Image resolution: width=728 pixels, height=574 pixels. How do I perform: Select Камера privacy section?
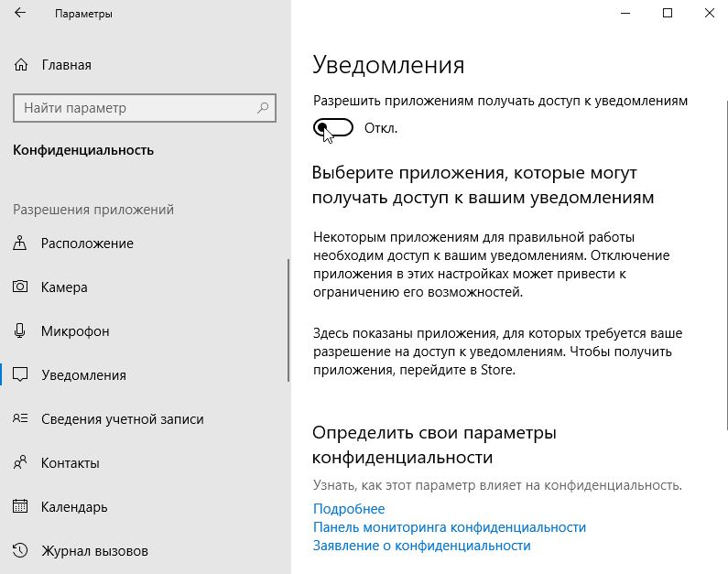(64, 287)
